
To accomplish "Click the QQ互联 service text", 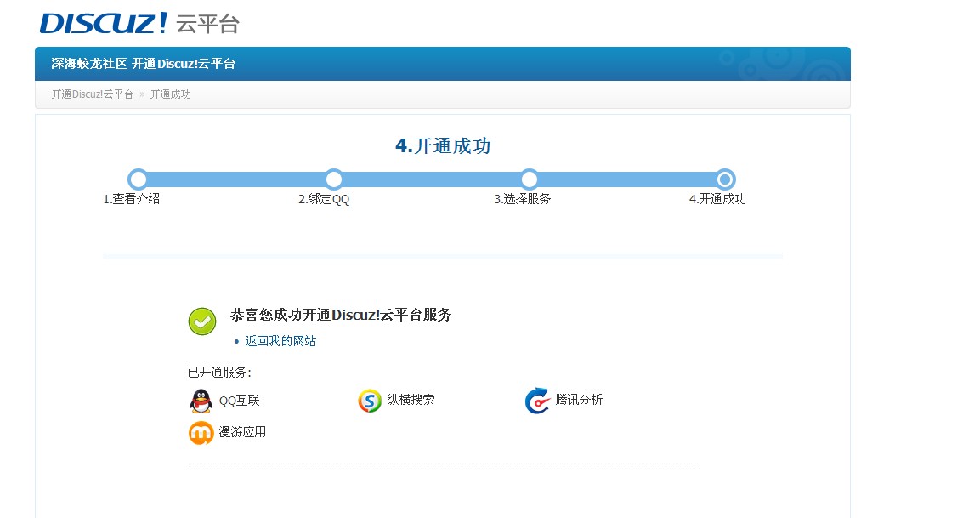I will (x=239, y=401).
